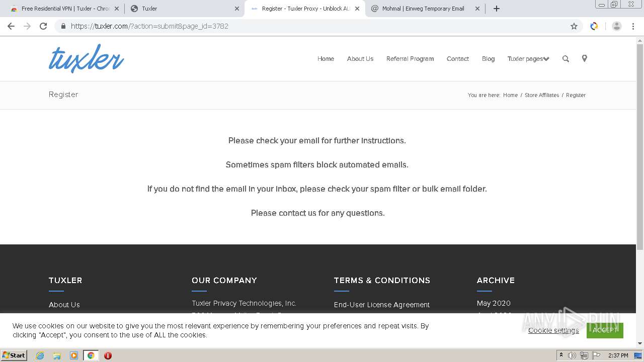644x362 pixels.
Task: Open the media player taskbar icon
Action: [74, 355]
